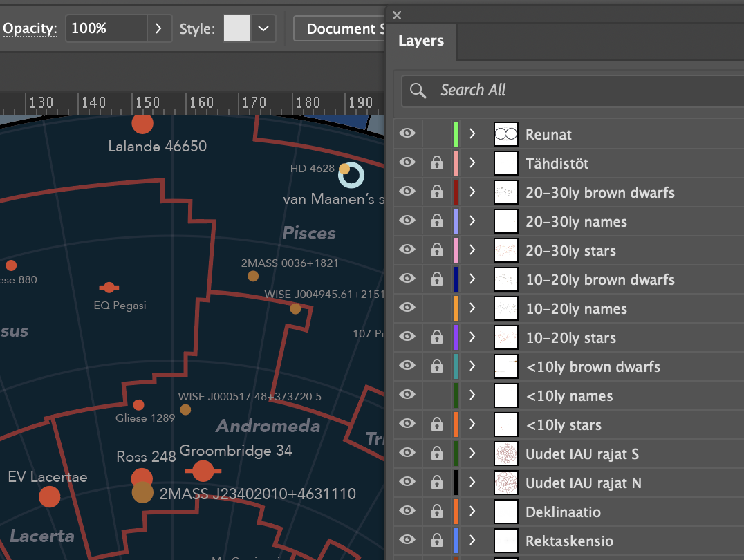
Task: Click the search magnifier icon in Layers
Action: (x=418, y=90)
